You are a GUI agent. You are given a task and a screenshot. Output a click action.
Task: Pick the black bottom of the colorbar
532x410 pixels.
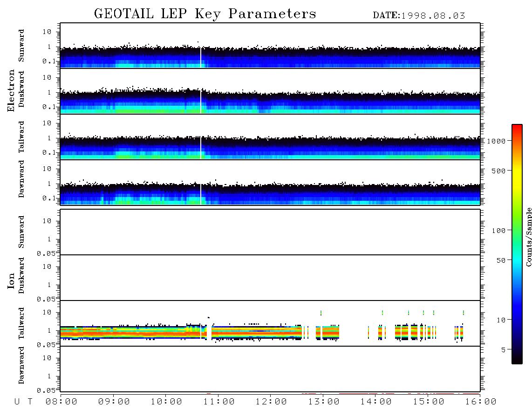(517, 358)
